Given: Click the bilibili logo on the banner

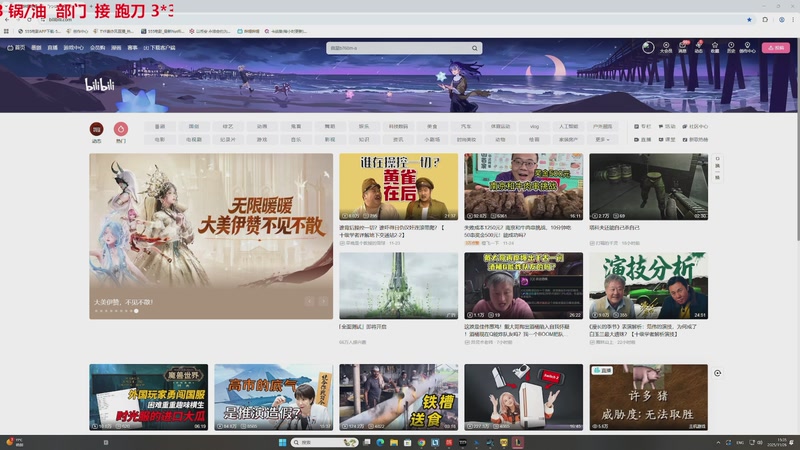Looking at the screenshot, I should tap(99, 85).
